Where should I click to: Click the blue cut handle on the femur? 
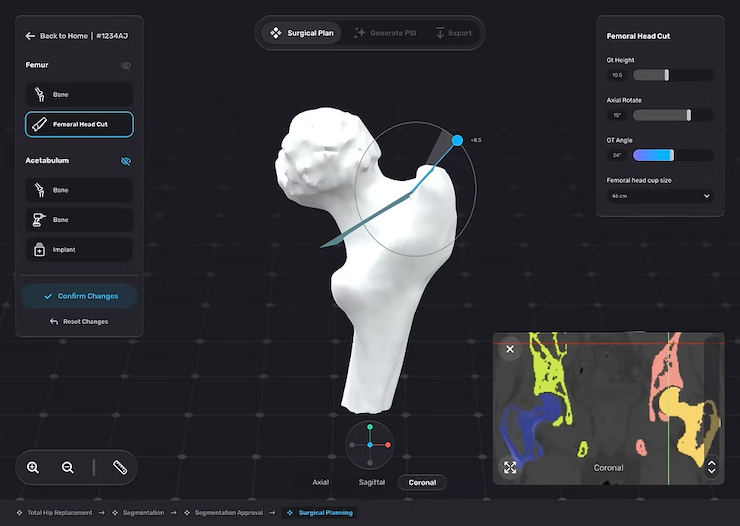pyautogui.click(x=457, y=140)
